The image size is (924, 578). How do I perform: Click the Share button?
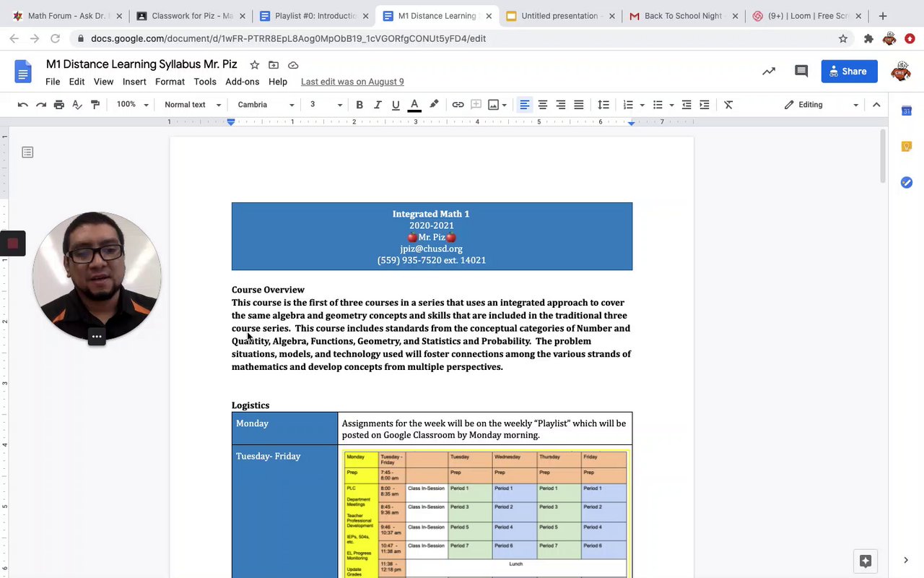click(x=849, y=71)
